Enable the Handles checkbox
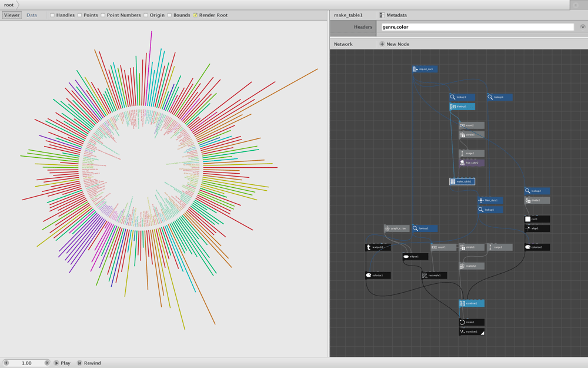This screenshot has height=368, width=588. (52, 15)
